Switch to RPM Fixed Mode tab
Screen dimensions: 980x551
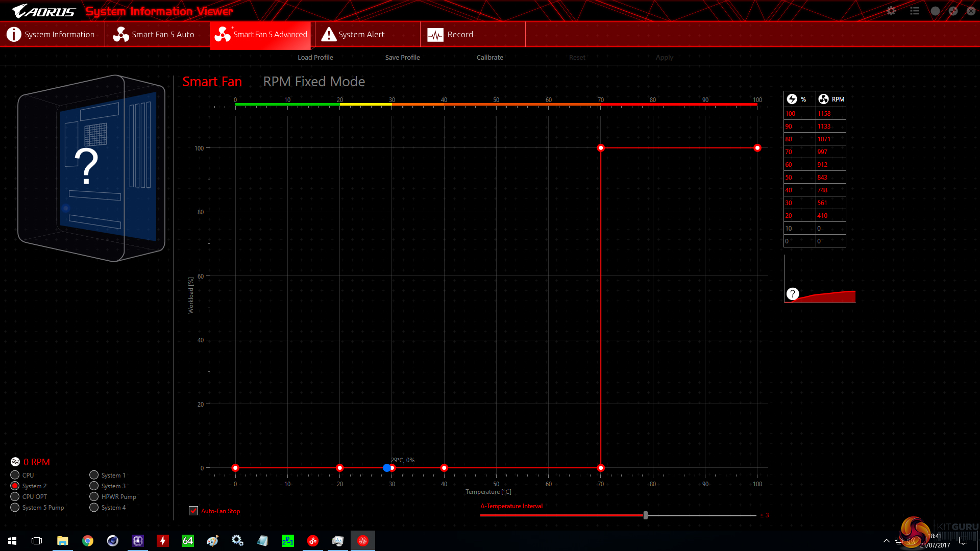pos(313,82)
